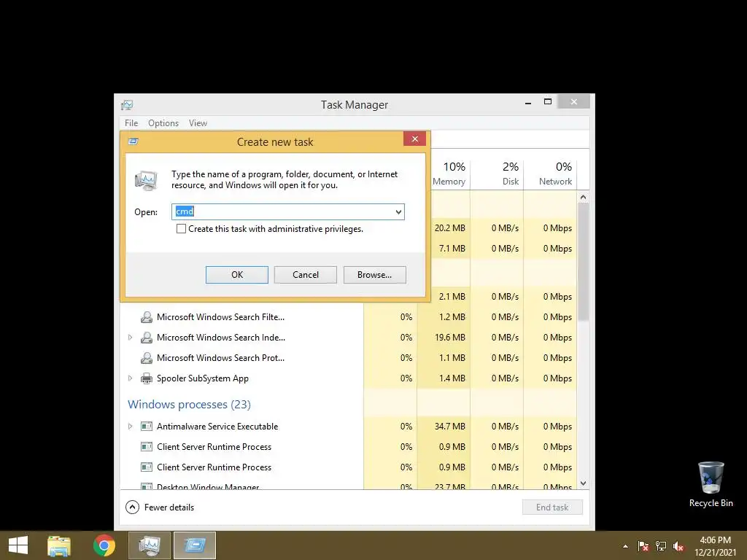Click the Browse... button

[x=374, y=275]
